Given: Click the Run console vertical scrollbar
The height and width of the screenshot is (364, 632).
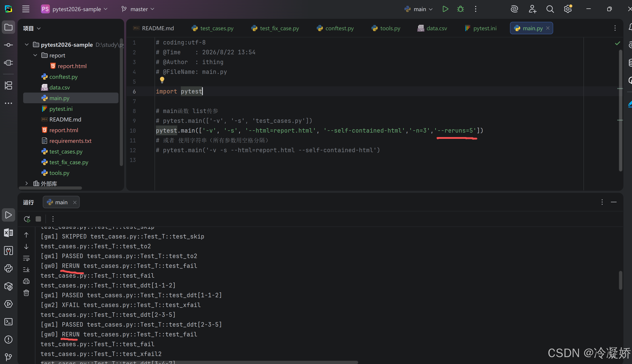Looking at the screenshot, I should pyautogui.click(x=620, y=281).
